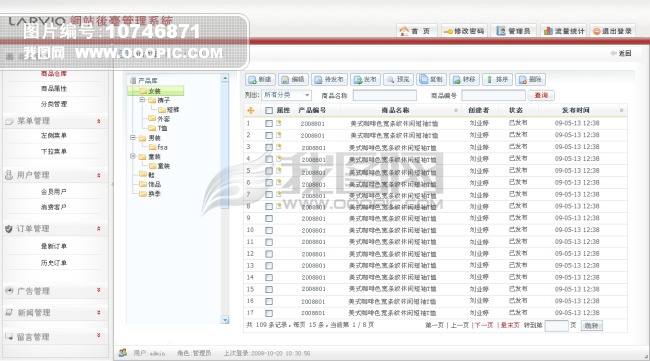Go to 最末页 last page link
Screen dimensions: 650x361
(x=510, y=325)
